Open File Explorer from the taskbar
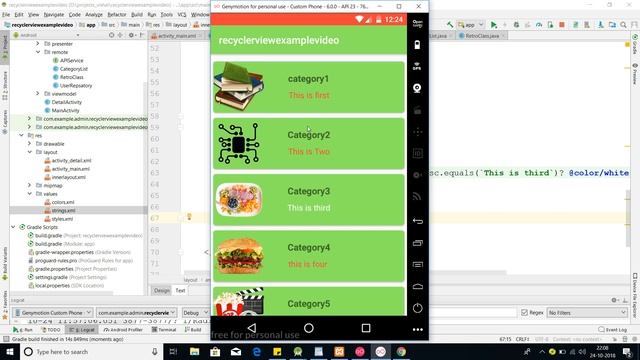This screenshot has height=360, width=640. click(x=195, y=351)
